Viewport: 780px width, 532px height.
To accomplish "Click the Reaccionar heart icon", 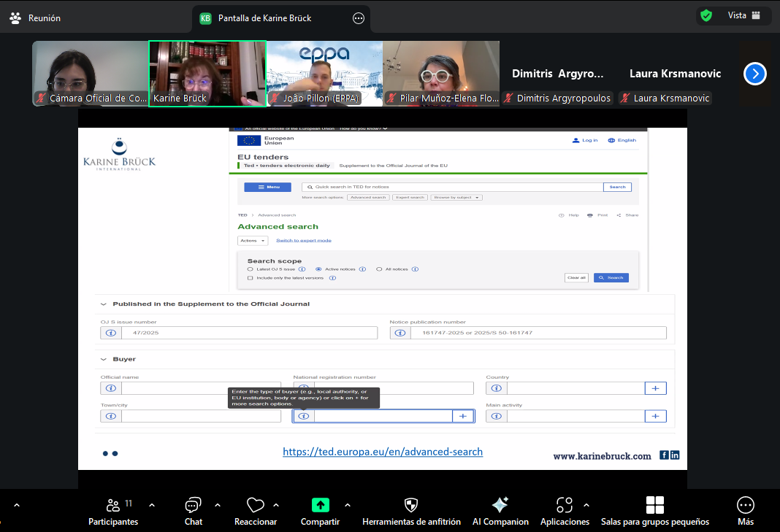I will pos(255,506).
